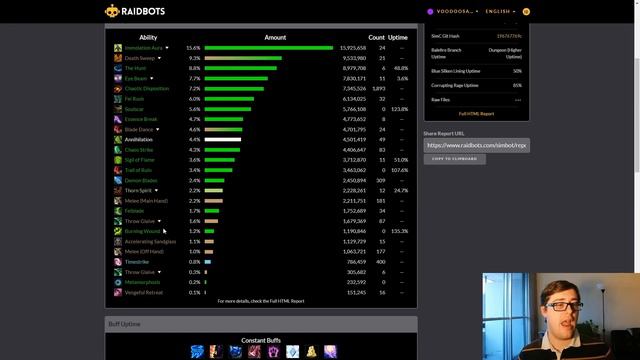
Task: Click the Vengeful Retreat icon
Action: [x=118, y=292]
